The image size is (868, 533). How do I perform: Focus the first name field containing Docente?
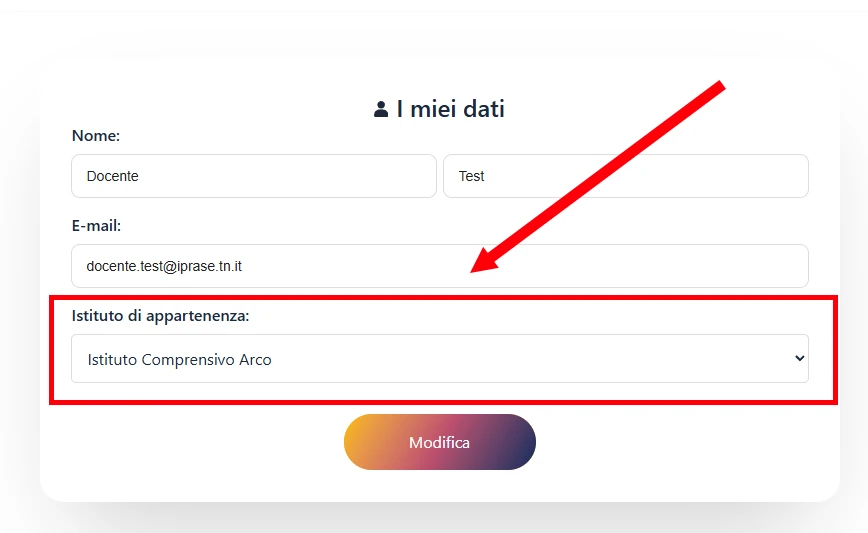[x=254, y=176]
